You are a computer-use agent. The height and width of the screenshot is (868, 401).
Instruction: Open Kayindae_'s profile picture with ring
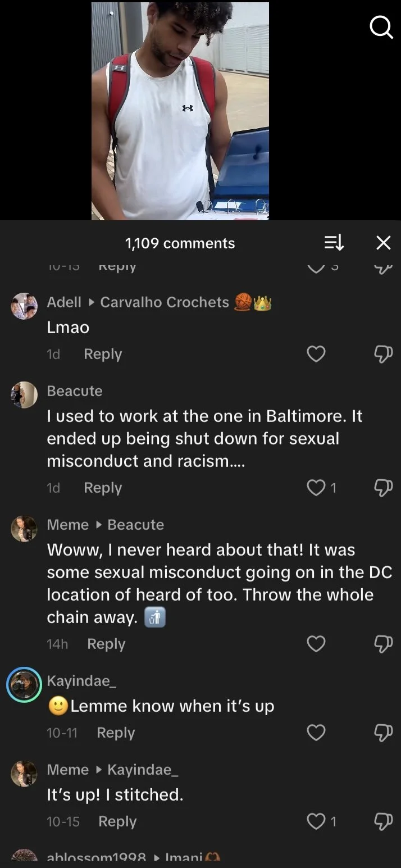[x=24, y=685]
